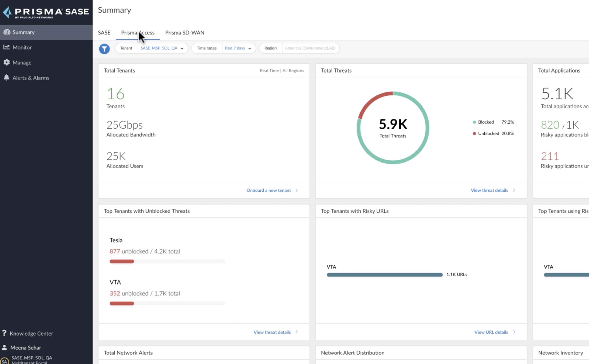This screenshot has width=589, height=364.
Task: Click the Blocked legend color dot
Action: coord(474,122)
